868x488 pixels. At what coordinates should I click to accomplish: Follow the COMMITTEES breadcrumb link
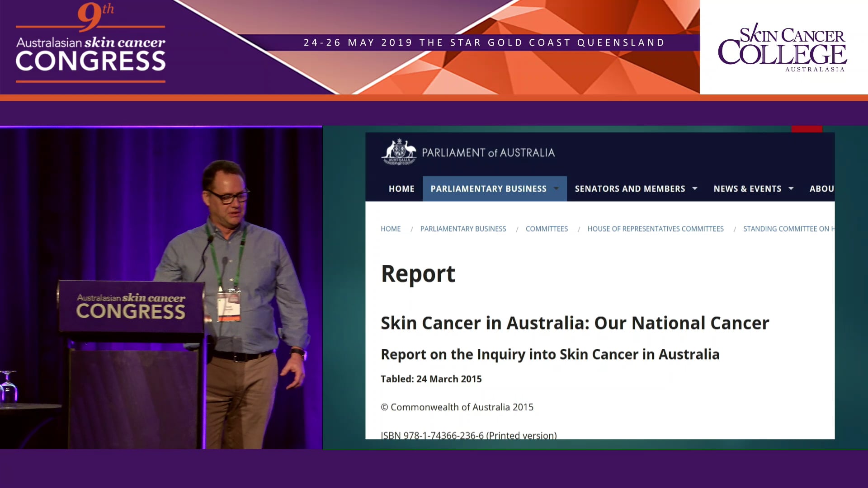(547, 229)
